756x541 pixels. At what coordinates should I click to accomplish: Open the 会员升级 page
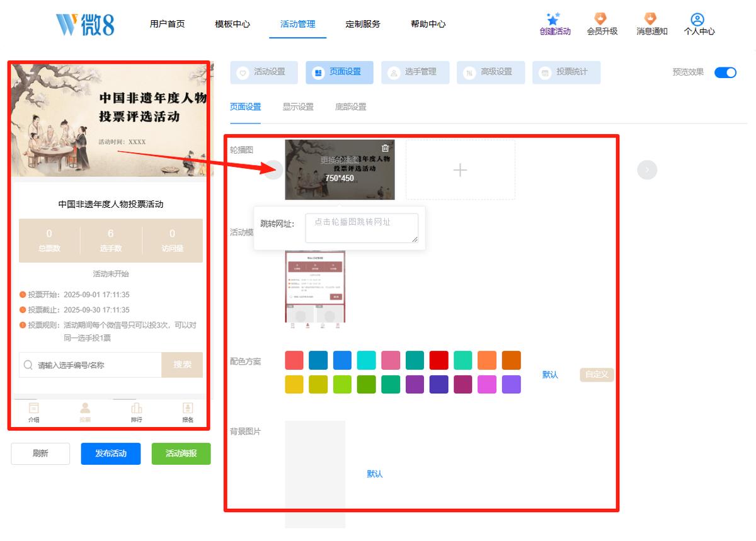[602, 25]
